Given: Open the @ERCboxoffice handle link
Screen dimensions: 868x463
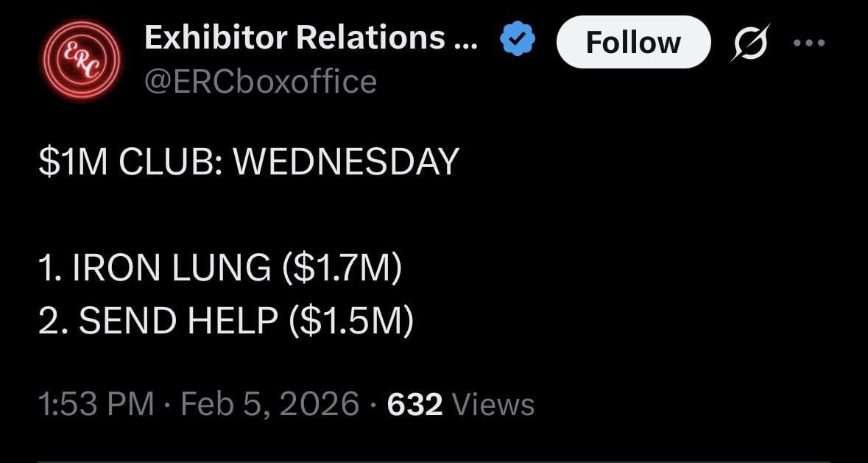Looking at the screenshot, I should click(x=260, y=82).
